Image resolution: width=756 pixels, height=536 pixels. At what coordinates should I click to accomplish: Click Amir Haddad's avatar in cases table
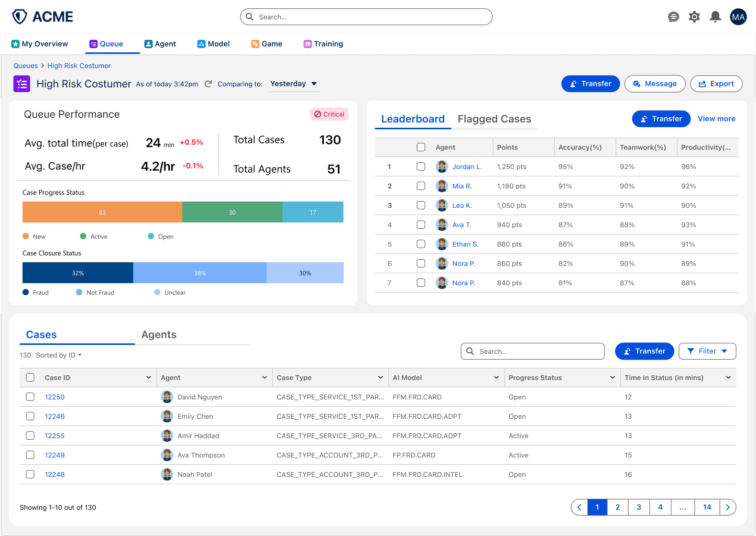coord(167,435)
